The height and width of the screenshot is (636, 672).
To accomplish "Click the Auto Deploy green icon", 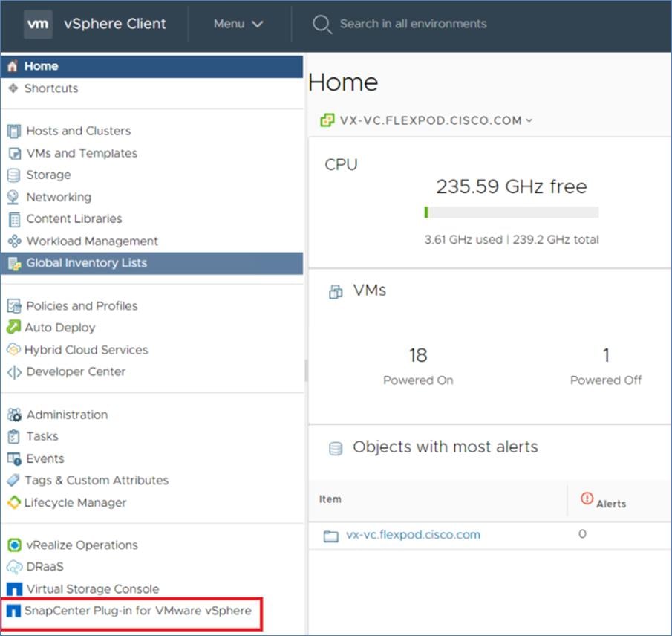I will pos(13,327).
